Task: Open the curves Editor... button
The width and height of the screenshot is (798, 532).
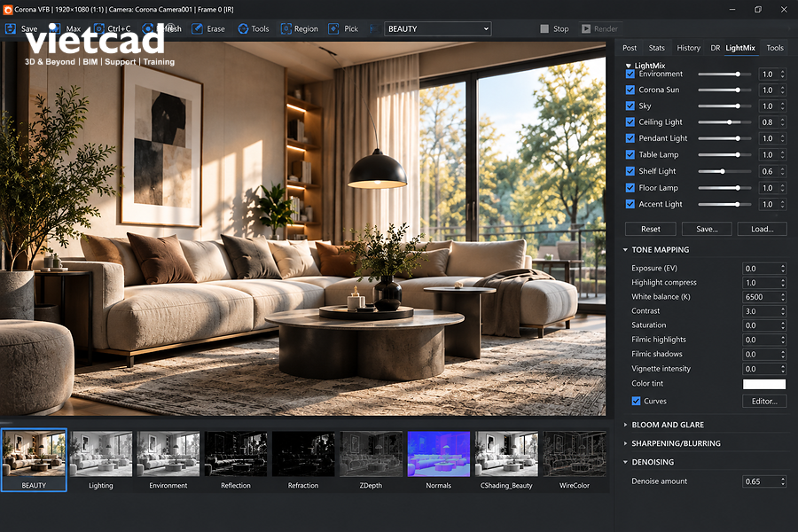Action: point(764,401)
